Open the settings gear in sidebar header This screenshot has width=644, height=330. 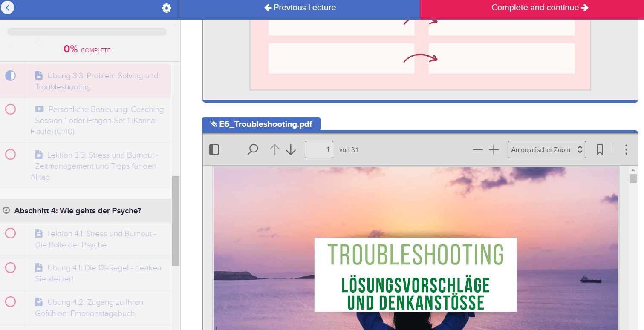[167, 8]
